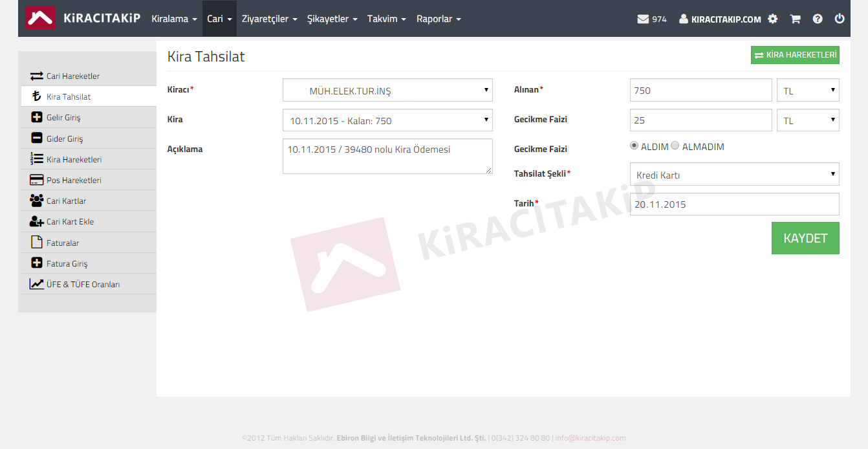Open the shopping cart icon
The image size is (868, 449).
pyautogui.click(x=795, y=19)
